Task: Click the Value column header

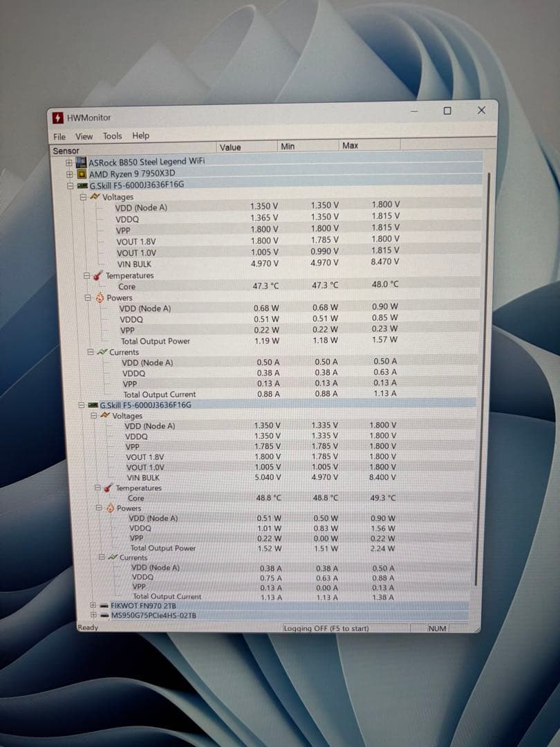Action: [x=247, y=147]
